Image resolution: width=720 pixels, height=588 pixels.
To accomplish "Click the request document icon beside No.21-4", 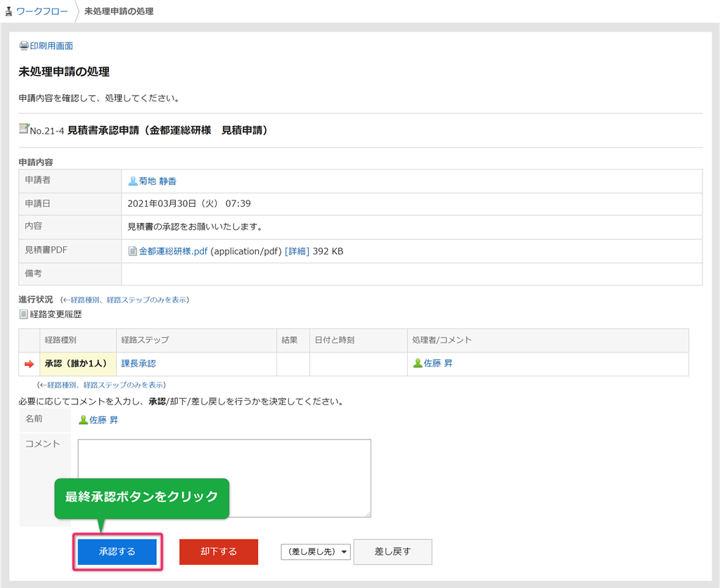I will 24,129.
